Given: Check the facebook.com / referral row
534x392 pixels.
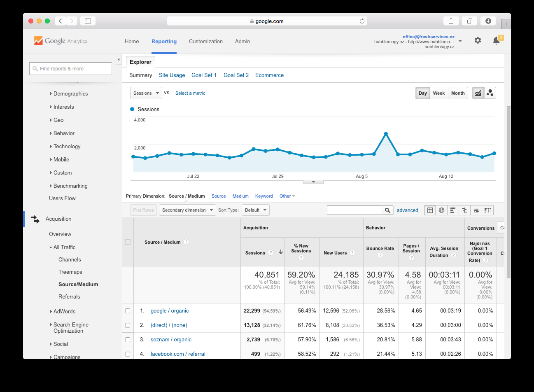Looking at the screenshot, I should [x=128, y=354].
